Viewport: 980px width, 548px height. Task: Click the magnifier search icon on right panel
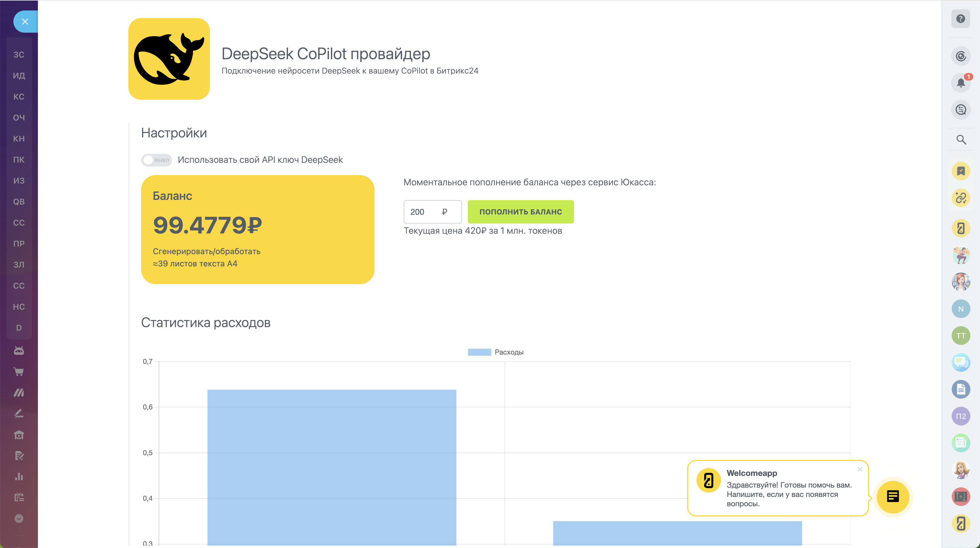click(961, 140)
